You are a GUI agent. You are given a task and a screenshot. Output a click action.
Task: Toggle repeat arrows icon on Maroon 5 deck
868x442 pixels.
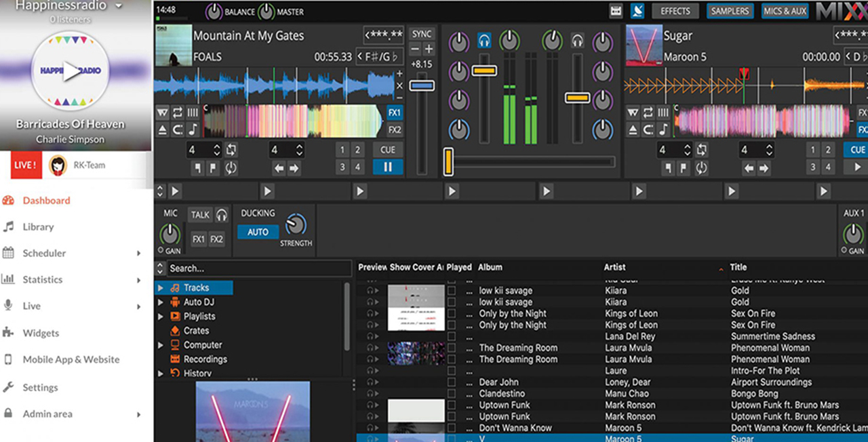tap(649, 113)
